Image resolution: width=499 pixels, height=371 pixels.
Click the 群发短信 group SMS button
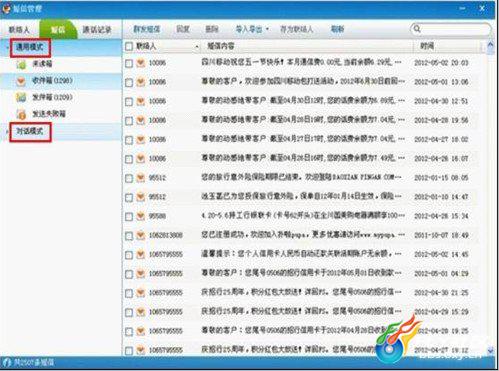(x=147, y=29)
